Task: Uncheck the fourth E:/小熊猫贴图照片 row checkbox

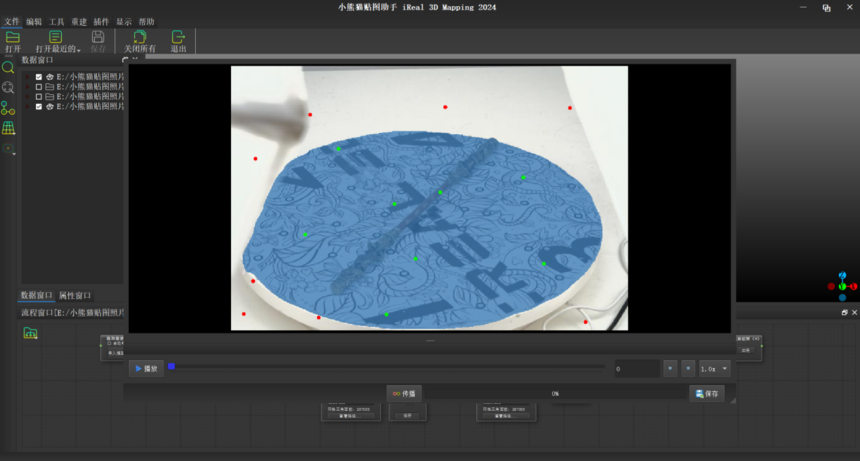Action: pos(38,106)
